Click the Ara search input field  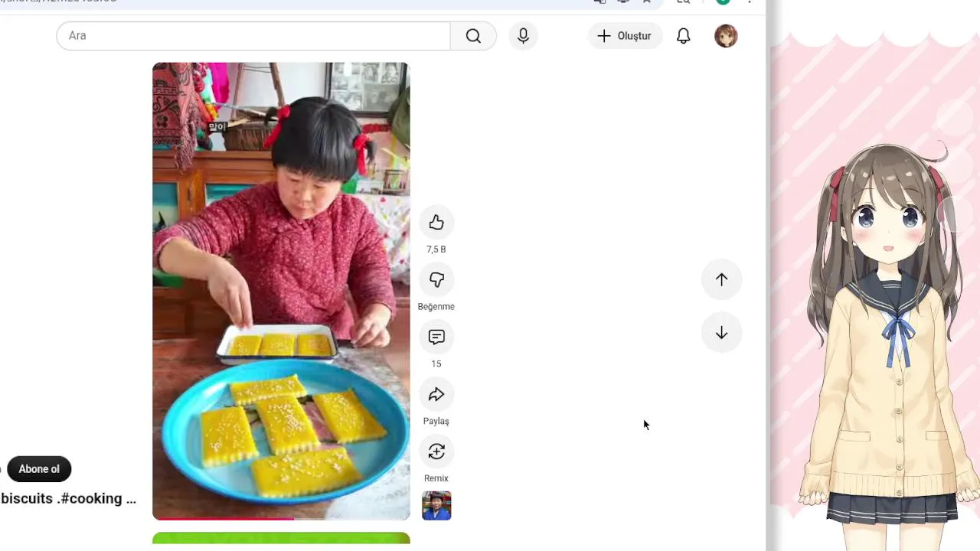[253, 36]
